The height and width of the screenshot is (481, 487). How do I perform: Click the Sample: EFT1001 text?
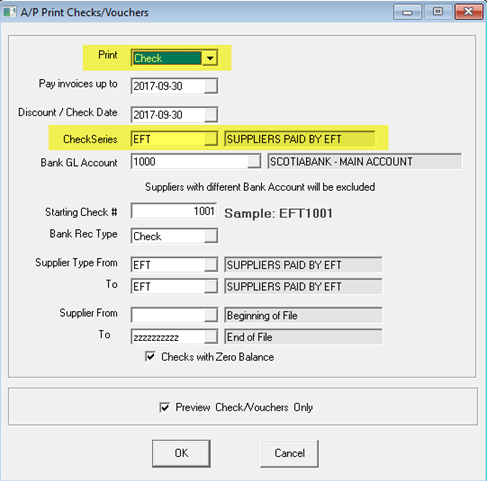(x=278, y=213)
